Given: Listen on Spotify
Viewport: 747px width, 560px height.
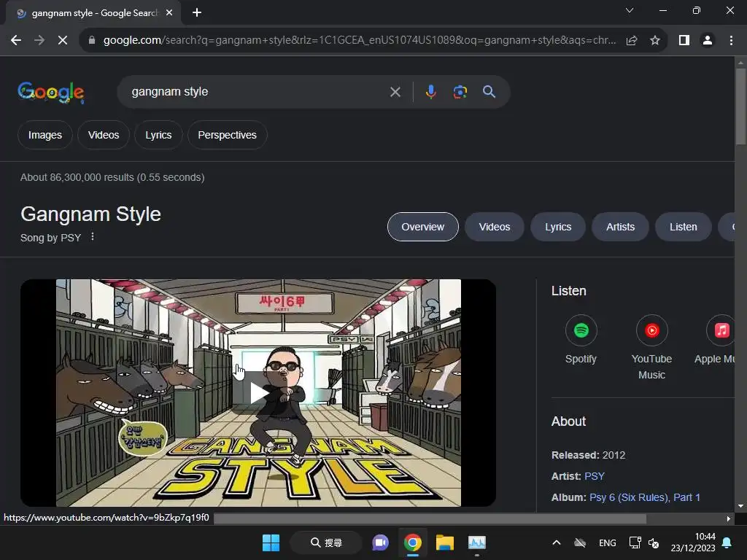Looking at the screenshot, I should (581, 340).
